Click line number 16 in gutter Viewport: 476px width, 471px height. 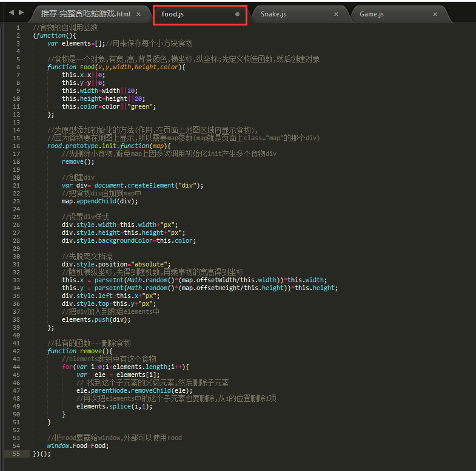tap(16, 146)
